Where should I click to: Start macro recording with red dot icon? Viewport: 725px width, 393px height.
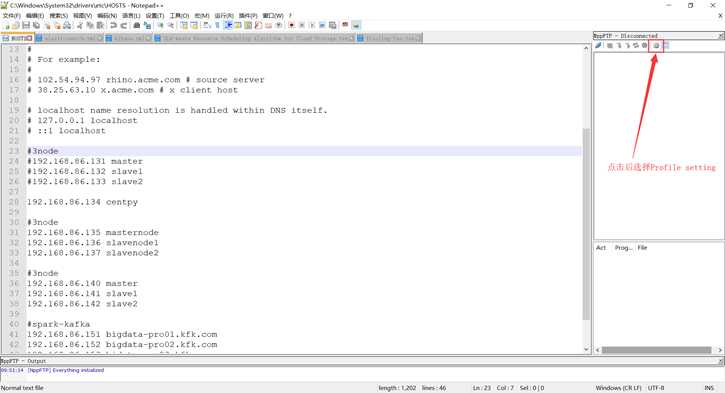click(291, 25)
